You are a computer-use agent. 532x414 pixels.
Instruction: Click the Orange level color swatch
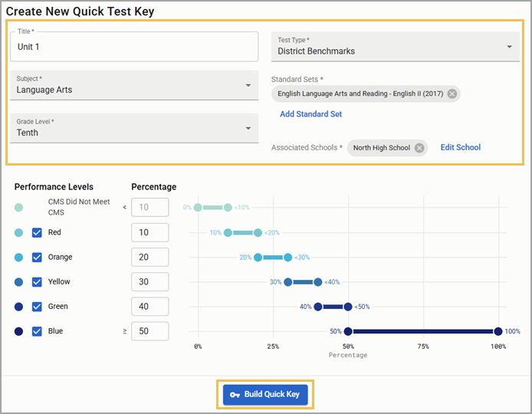coord(18,258)
